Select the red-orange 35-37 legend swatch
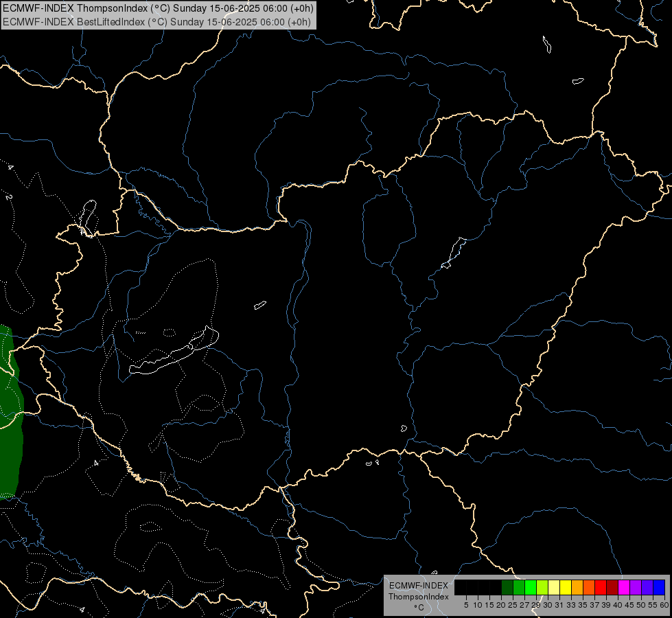The width and height of the screenshot is (672, 618). [589, 587]
